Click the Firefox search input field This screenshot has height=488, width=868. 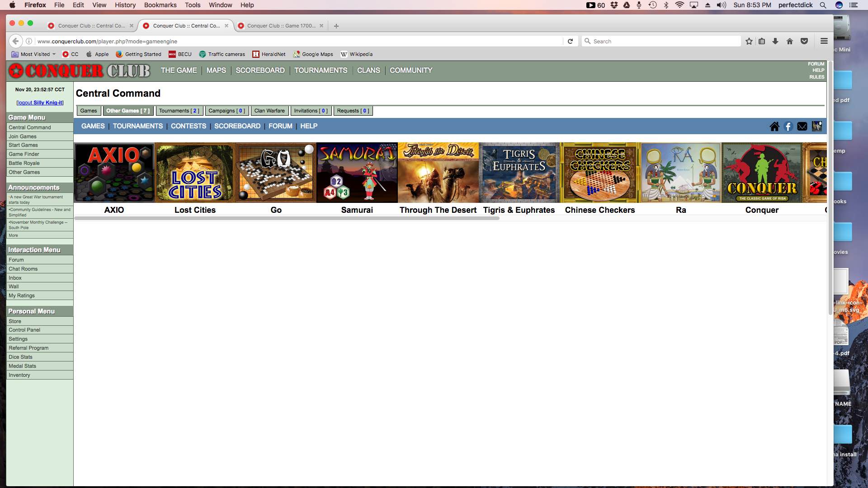pos(661,41)
